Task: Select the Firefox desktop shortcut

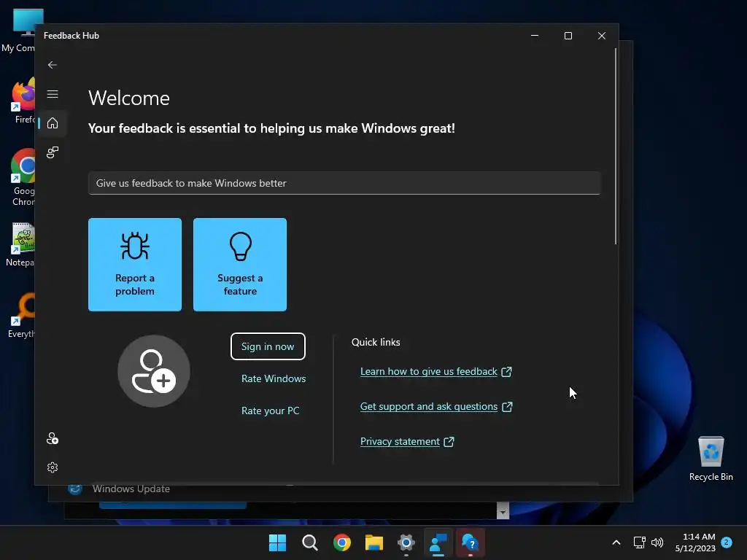Action: pyautogui.click(x=21, y=101)
